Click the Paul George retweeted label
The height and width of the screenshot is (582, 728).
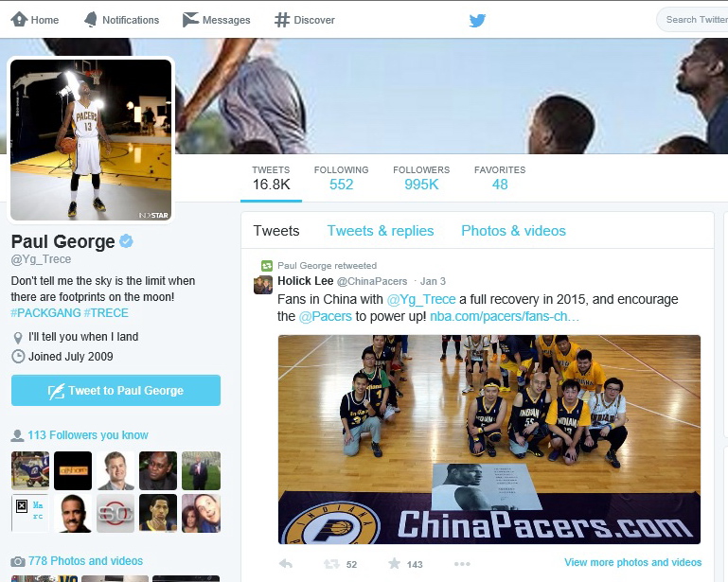(x=327, y=266)
